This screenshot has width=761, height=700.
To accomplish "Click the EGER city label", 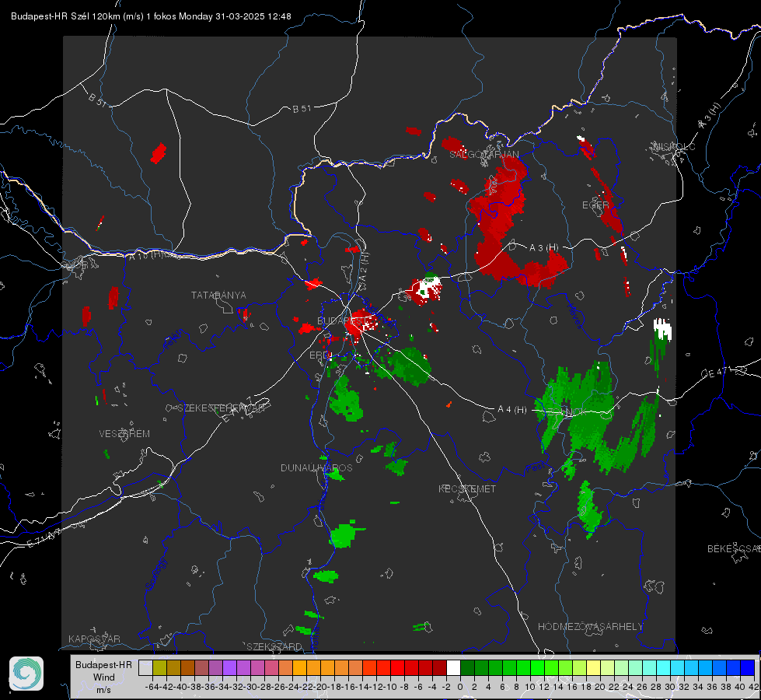I will (595, 205).
